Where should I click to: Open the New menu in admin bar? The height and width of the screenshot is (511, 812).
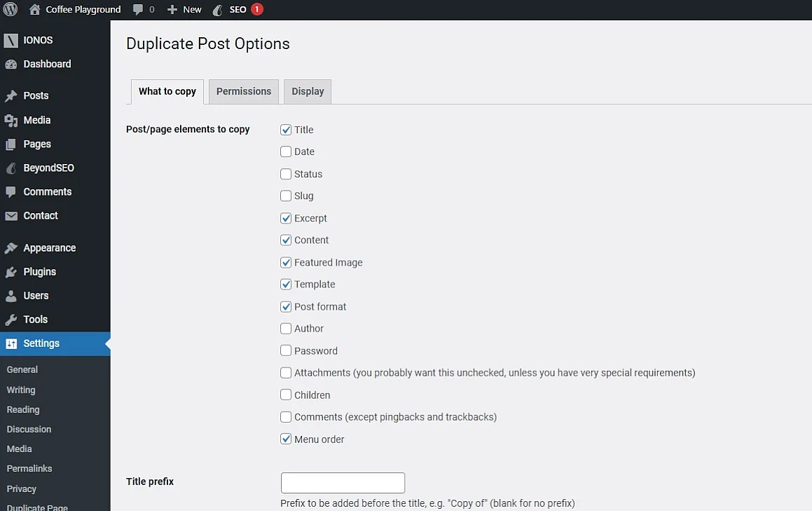click(184, 9)
